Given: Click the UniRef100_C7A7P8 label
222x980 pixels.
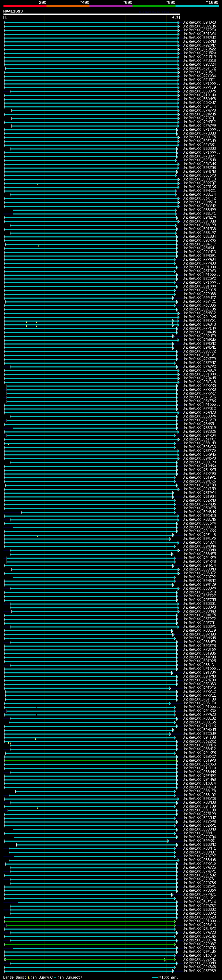Looking at the screenshot, I should tap(199, 110).
